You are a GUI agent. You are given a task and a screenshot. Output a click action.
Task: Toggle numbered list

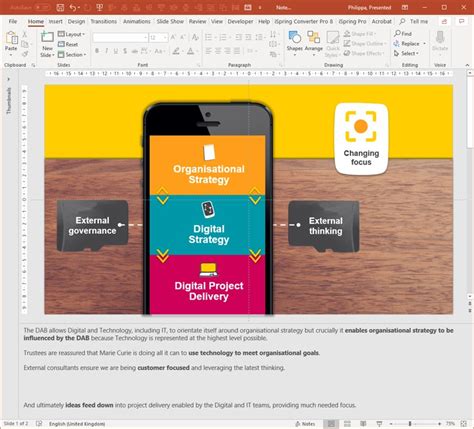[x=223, y=37]
